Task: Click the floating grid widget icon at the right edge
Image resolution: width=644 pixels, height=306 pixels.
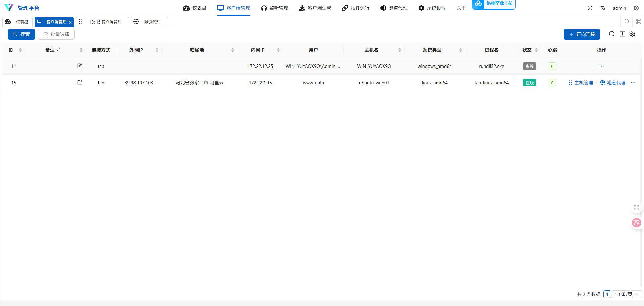Action: click(x=636, y=208)
